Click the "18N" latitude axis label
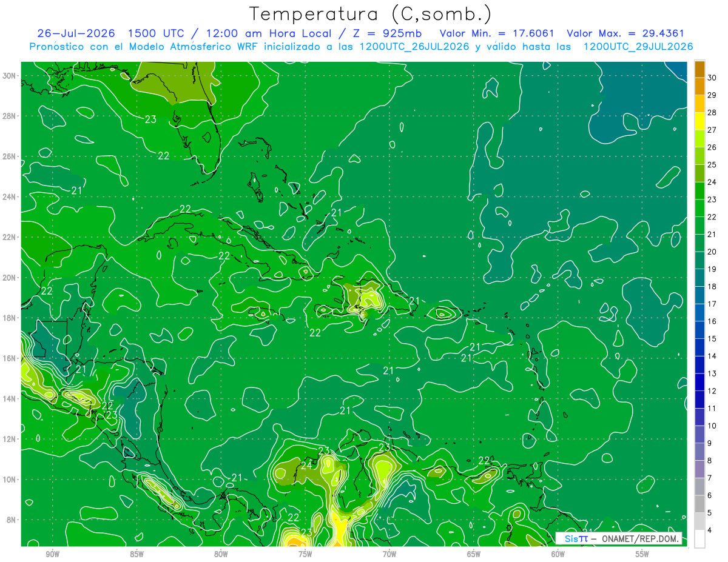The width and height of the screenshot is (728, 562). pos(9,318)
